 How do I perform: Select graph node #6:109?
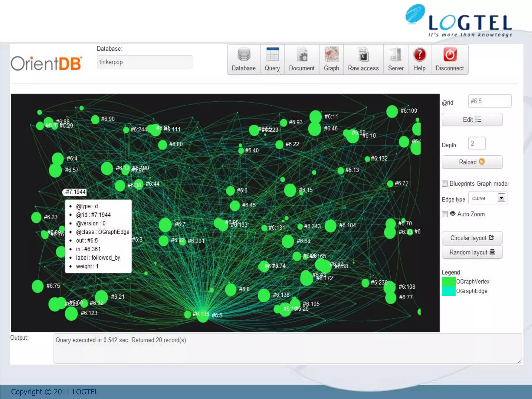click(x=392, y=111)
